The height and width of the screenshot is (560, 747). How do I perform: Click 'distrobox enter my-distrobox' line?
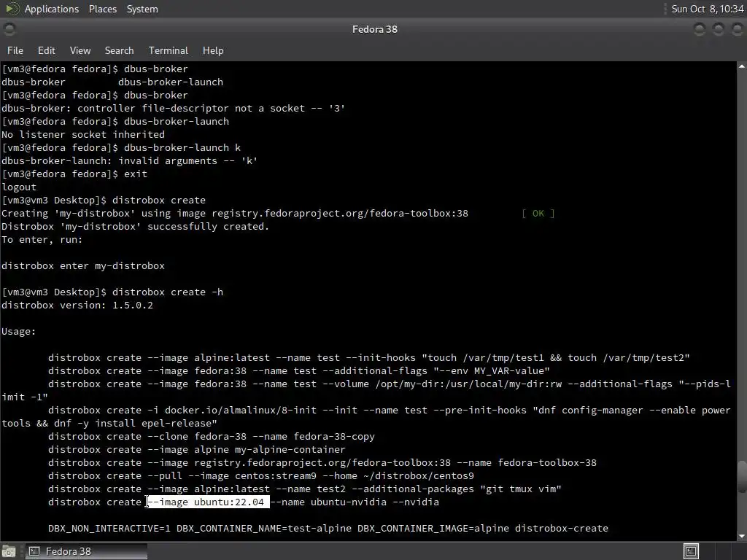(83, 265)
